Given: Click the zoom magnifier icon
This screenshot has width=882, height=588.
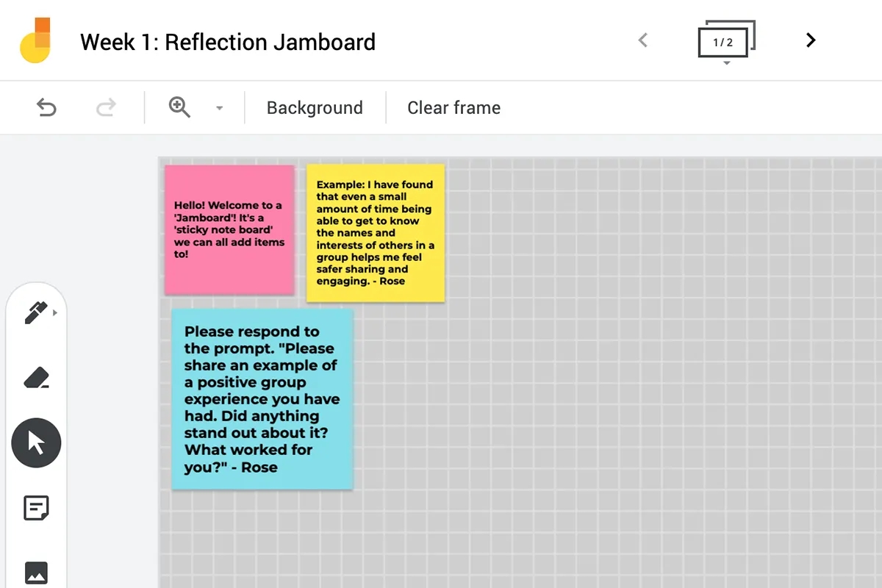Looking at the screenshot, I should point(179,107).
